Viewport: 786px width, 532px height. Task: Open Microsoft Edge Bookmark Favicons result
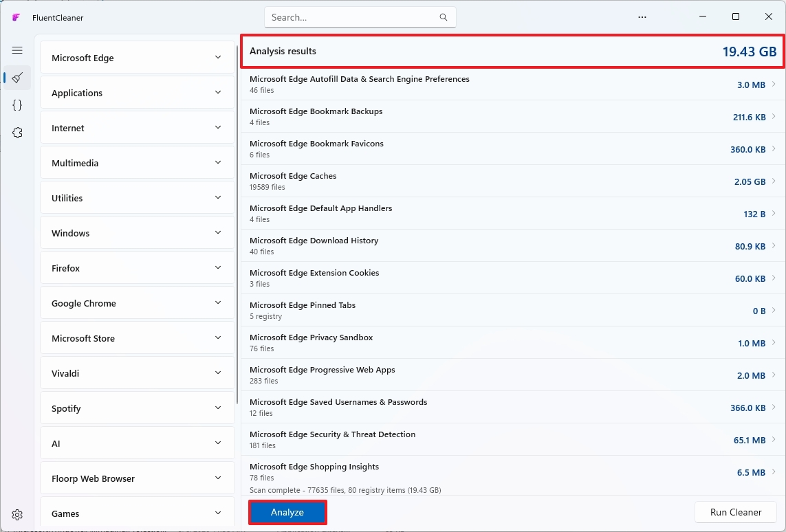click(x=512, y=148)
